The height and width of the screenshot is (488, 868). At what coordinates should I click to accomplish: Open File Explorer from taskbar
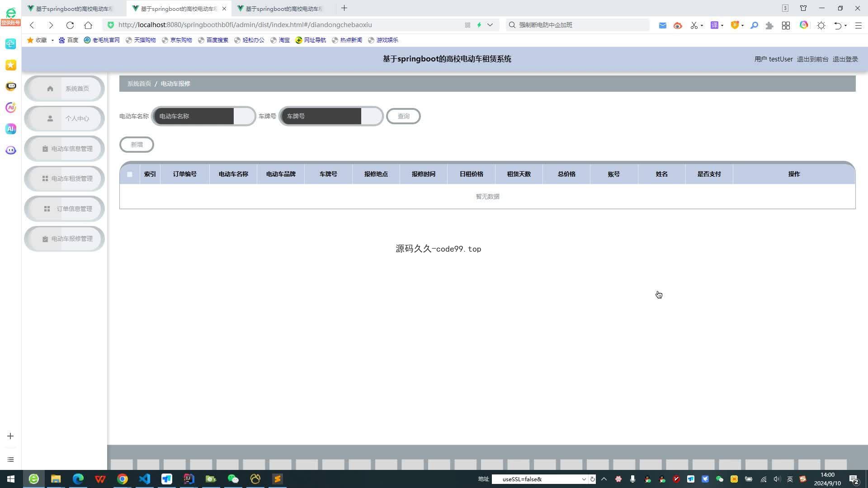[x=56, y=479]
